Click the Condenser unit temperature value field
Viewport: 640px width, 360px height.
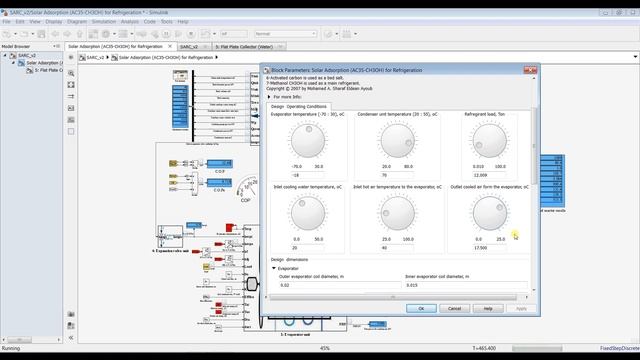tap(398, 175)
